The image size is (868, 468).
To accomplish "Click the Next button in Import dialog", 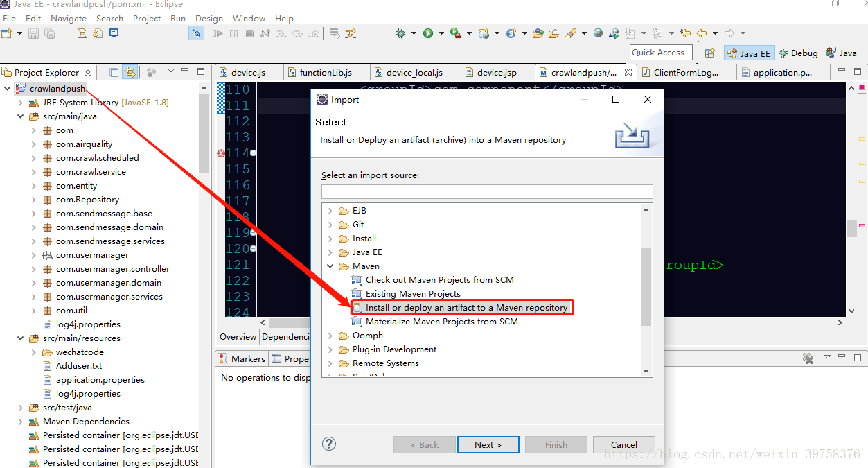I will (x=488, y=445).
